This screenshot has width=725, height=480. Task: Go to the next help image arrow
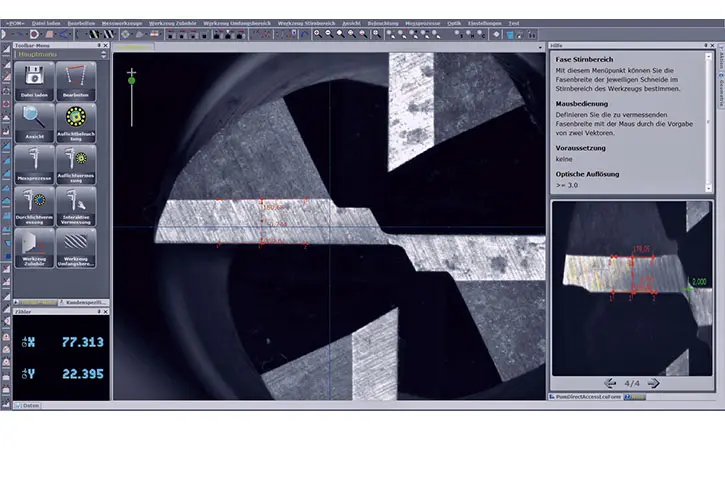(653, 383)
